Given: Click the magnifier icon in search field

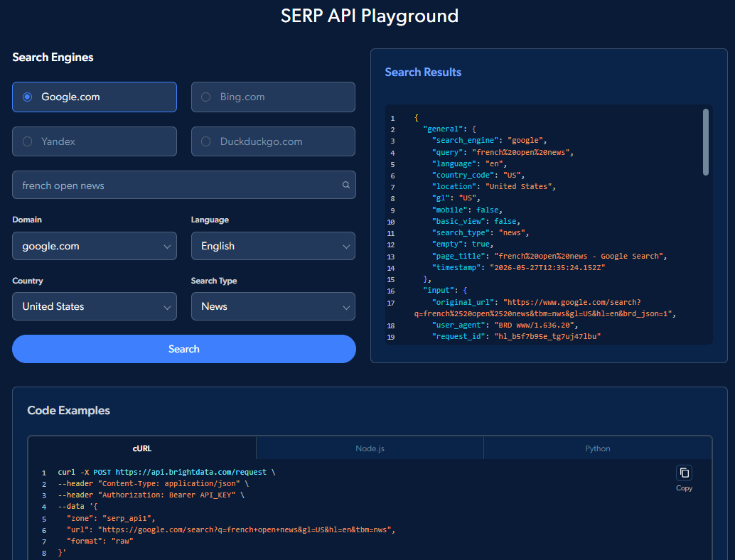Looking at the screenshot, I should tap(346, 185).
